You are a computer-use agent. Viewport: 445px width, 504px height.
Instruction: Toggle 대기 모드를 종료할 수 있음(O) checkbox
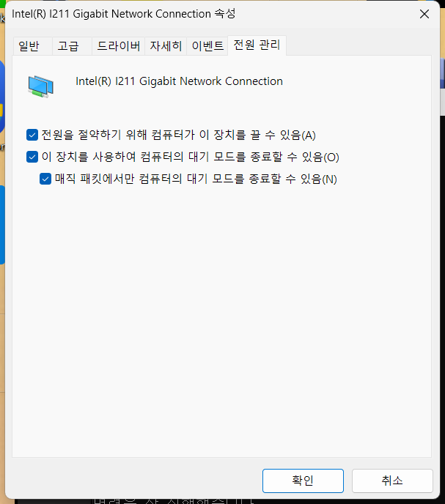tap(32, 157)
